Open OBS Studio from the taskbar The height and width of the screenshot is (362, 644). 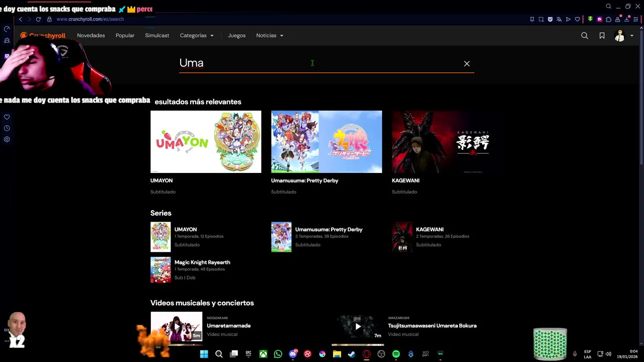(381, 354)
